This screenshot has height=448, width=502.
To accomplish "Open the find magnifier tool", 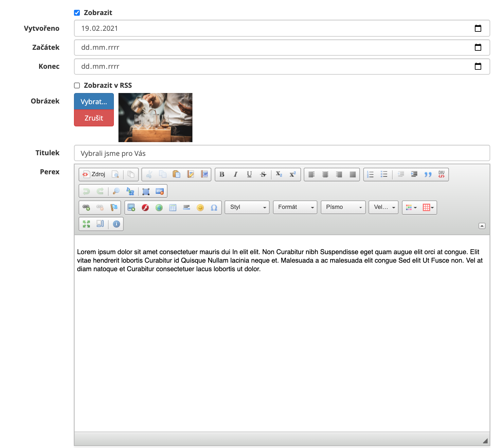I will pos(116,191).
